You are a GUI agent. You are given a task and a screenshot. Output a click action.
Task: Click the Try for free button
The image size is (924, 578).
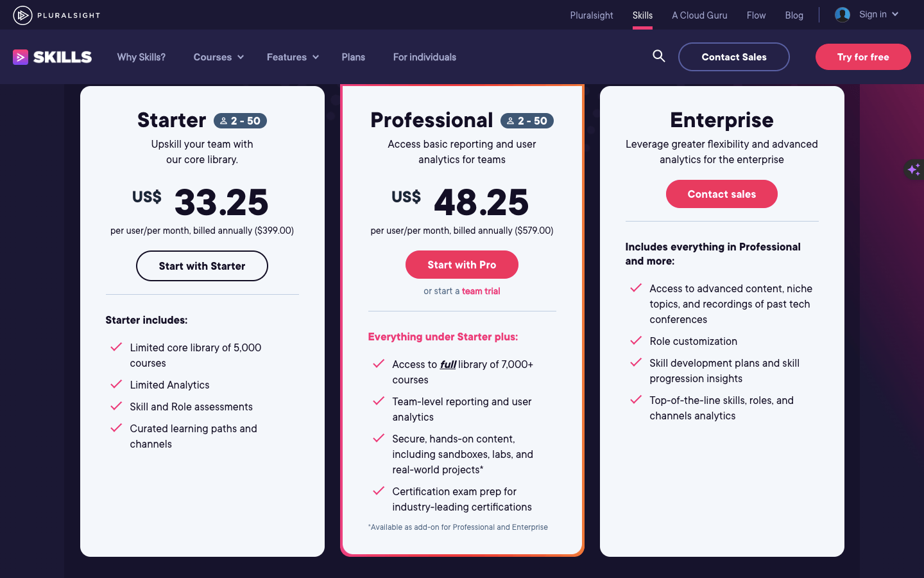pyautogui.click(x=863, y=57)
